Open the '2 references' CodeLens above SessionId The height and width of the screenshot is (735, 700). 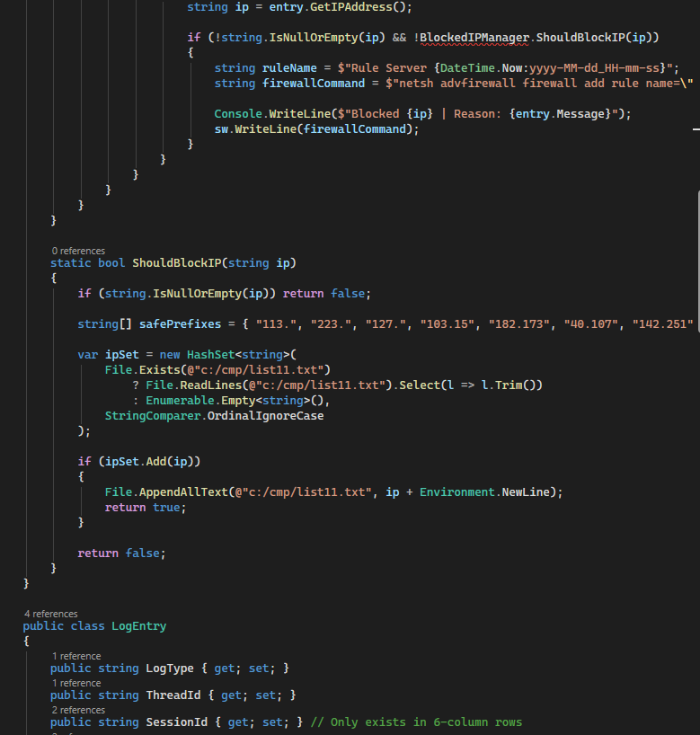click(x=78, y=710)
